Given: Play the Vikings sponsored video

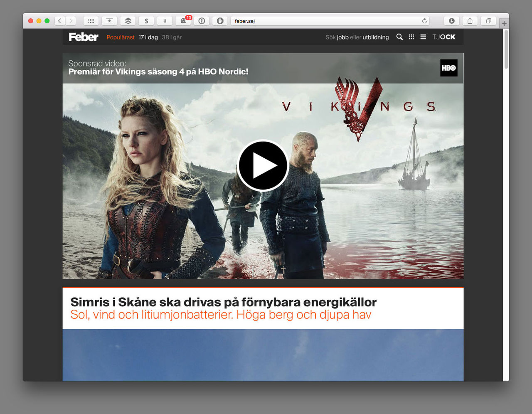Looking at the screenshot, I should tap(263, 165).
